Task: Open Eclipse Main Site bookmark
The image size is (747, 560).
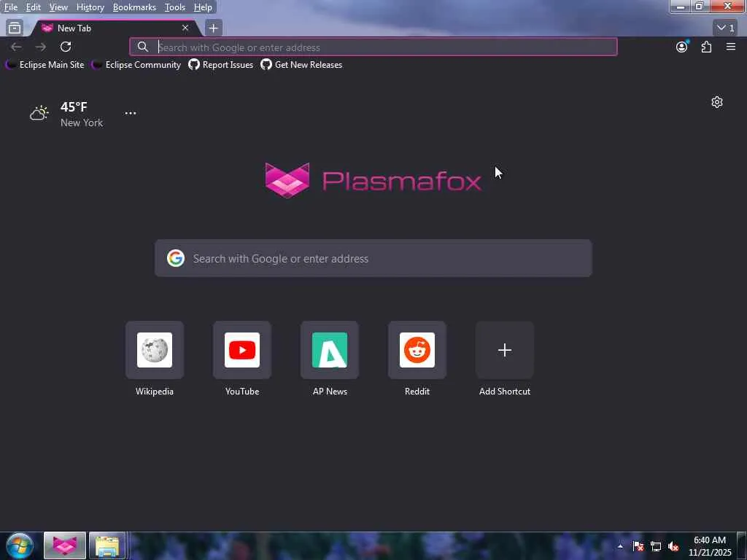Action: pos(44,65)
